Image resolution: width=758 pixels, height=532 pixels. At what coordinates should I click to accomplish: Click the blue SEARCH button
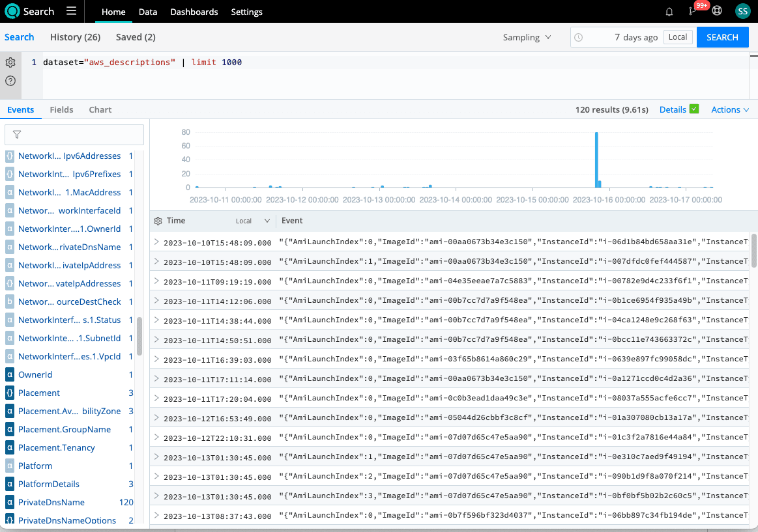pos(722,37)
